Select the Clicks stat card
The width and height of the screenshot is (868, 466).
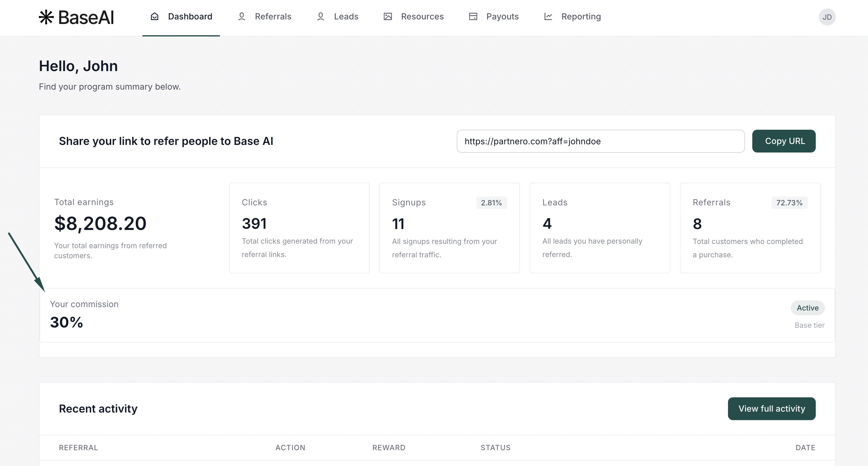299,228
